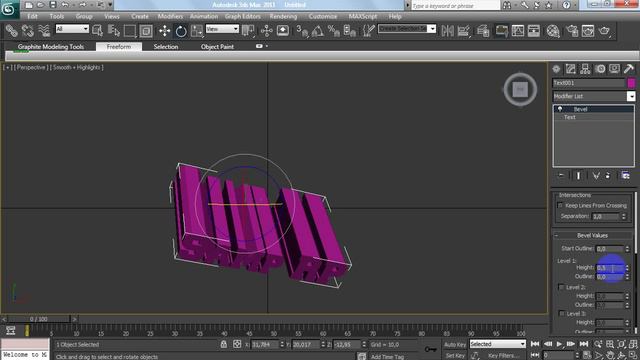Activate the Select and Move tool
Image resolution: width=640 pixels, height=360 pixels.
tap(164, 31)
